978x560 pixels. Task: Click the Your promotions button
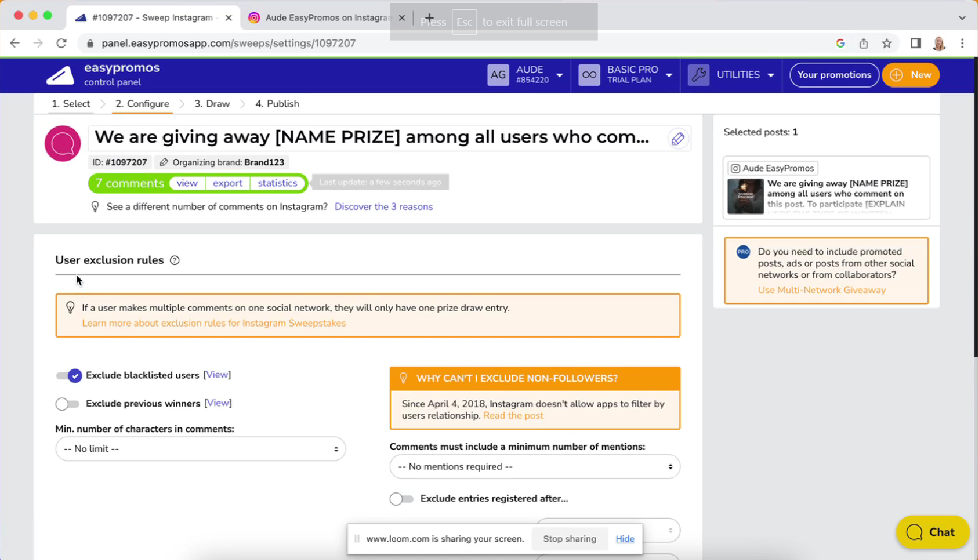point(834,75)
